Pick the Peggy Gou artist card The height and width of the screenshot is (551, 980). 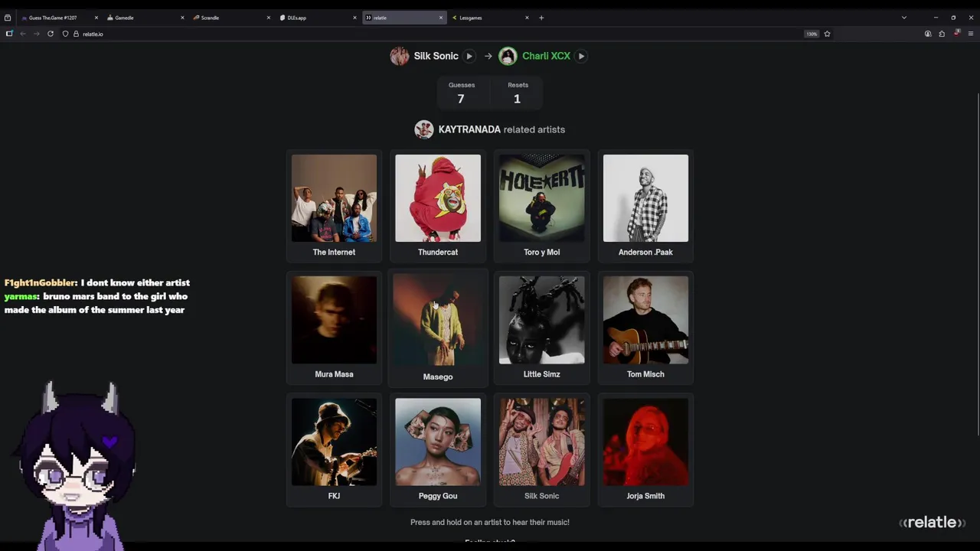tap(438, 450)
